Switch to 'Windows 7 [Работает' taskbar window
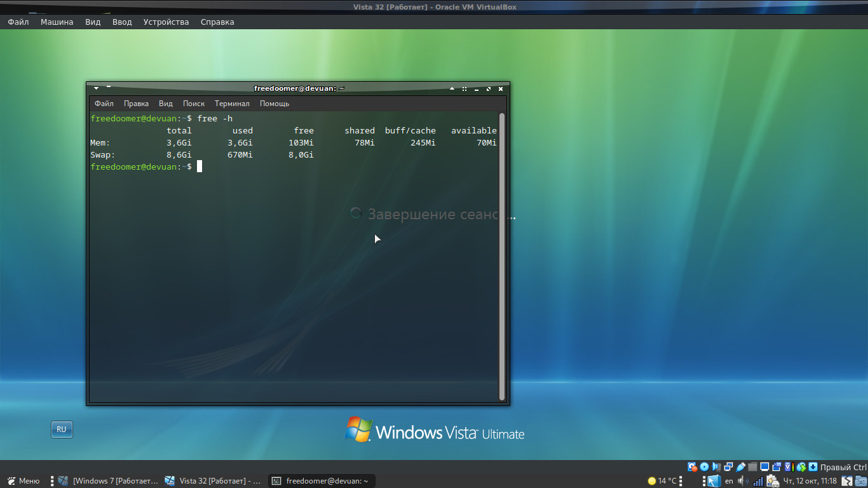The height and width of the screenshot is (488, 868). (108, 481)
